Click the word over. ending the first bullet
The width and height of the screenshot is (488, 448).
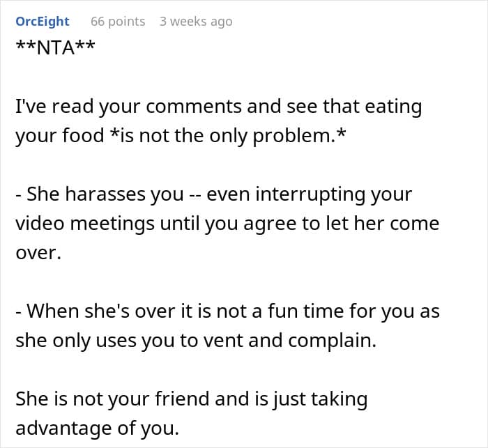[38, 253]
